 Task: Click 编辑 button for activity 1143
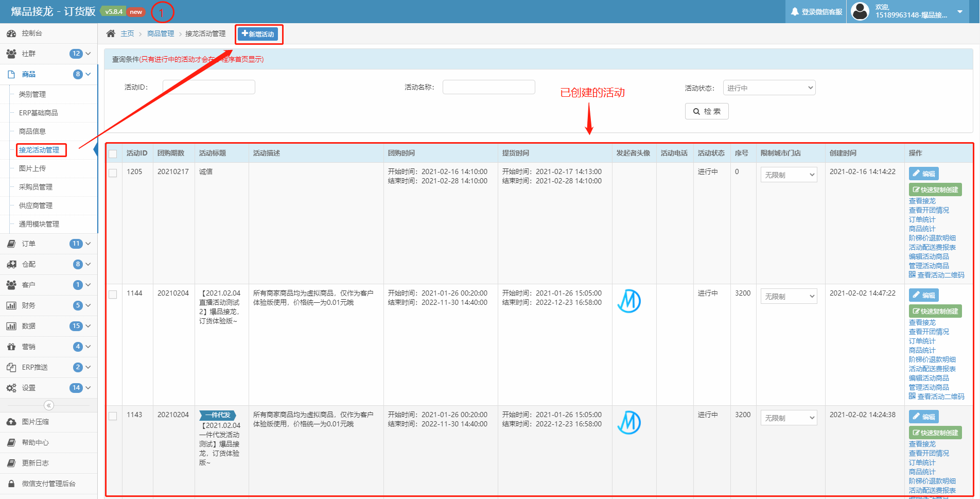(x=923, y=417)
